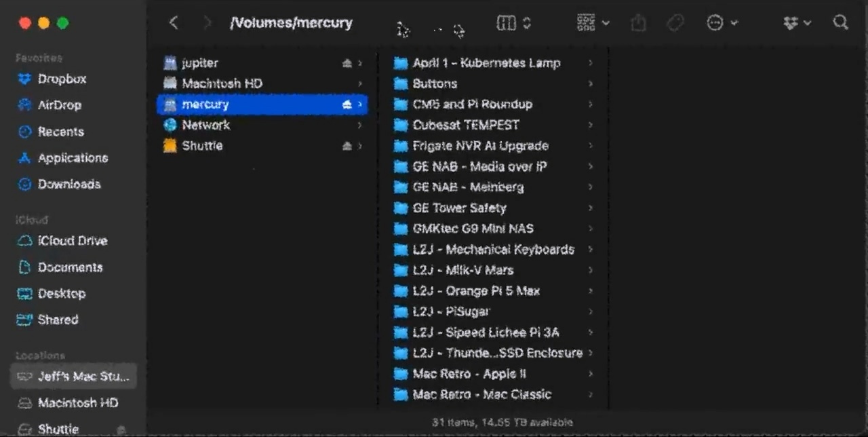Open the Finder search field
Image resolution: width=868 pixels, height=437 pixels.
coord(840,22)
